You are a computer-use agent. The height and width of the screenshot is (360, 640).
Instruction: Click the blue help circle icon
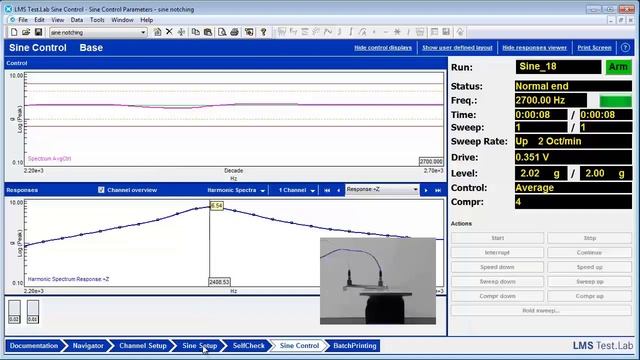pyautogui.click(x=625, y=48)
